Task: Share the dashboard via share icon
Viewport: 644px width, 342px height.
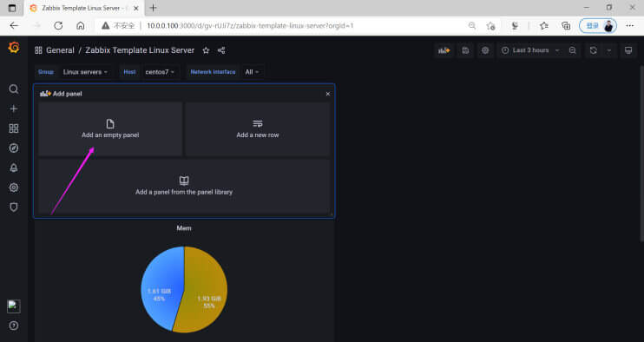Action: pyautogui.click(x=221, y=50)
